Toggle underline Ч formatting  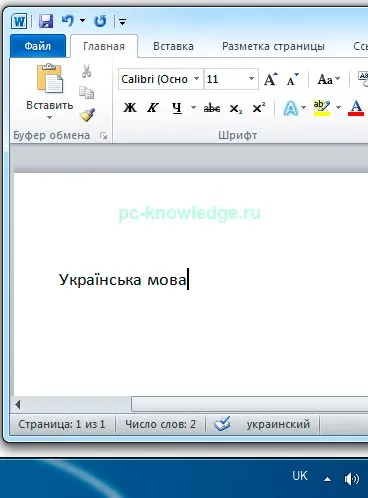click(177, 108)
